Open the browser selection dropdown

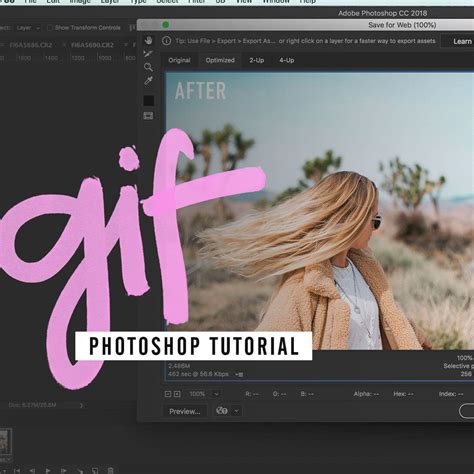click(236, 411)
